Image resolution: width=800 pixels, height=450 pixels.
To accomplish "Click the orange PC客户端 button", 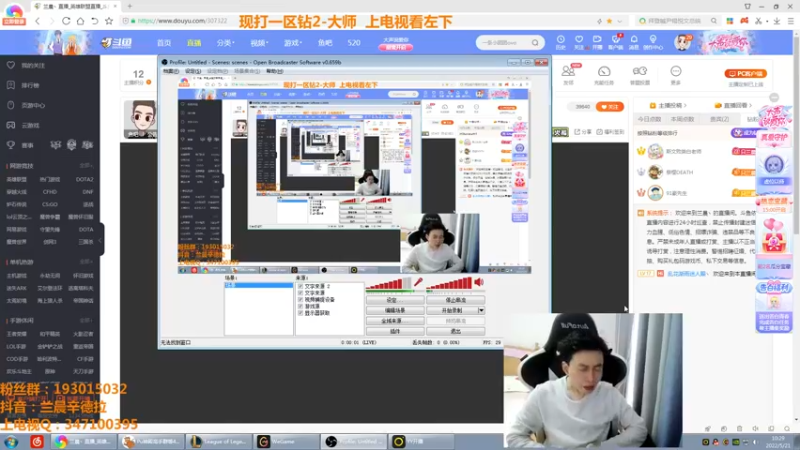I will point(745,73).
